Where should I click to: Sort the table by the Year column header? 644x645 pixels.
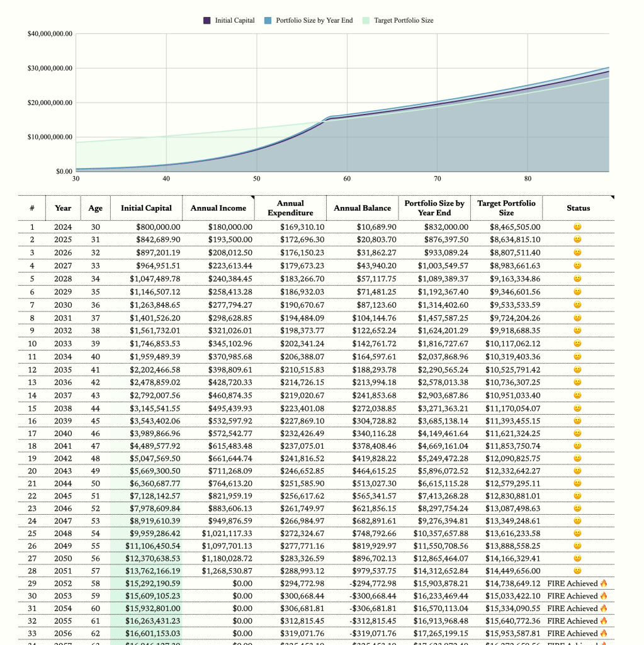[x=62, y=208]
